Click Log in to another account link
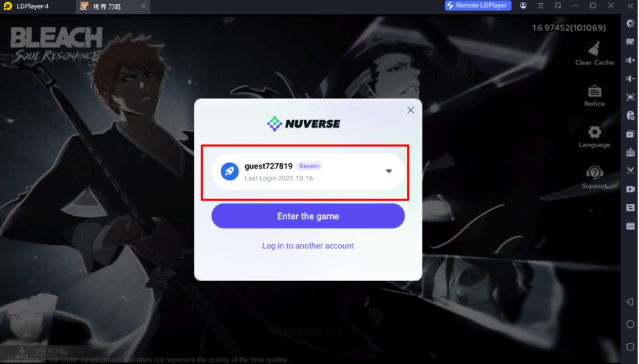This screenshot has width=639, height=364. tap(308, 246)
